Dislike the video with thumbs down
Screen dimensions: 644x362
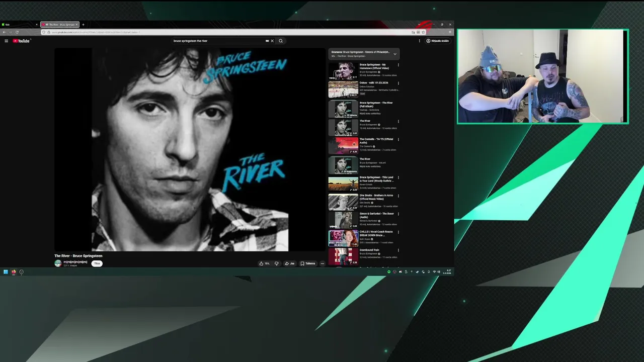coord(276,263)
